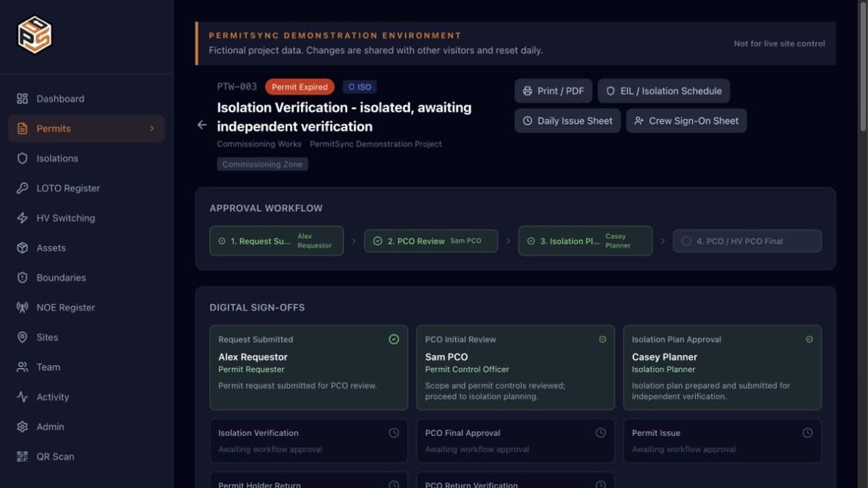Click the Sam PCO sign-off name
868x488 pixels.
[446, 357]
